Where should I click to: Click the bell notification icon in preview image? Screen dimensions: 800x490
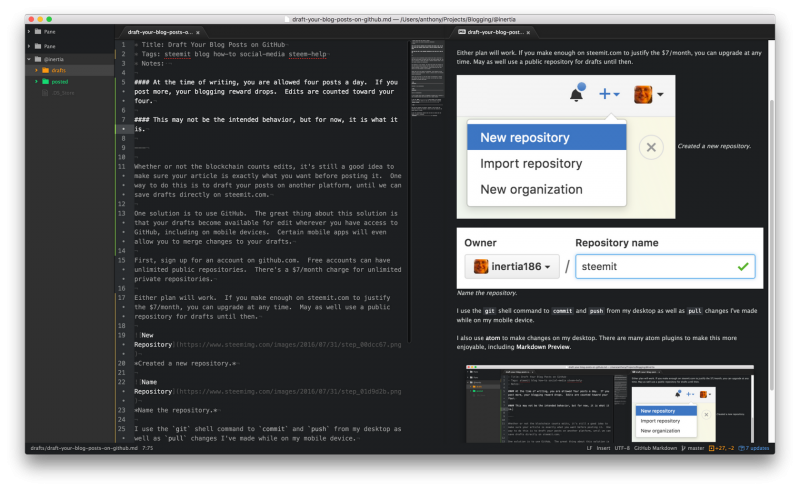point(577,93)
